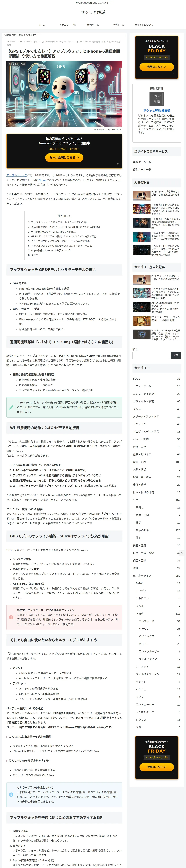Open the ポルシェ subcategory
Image resolution: width=186 pixels, height=868 pixels.
[158, 689]
